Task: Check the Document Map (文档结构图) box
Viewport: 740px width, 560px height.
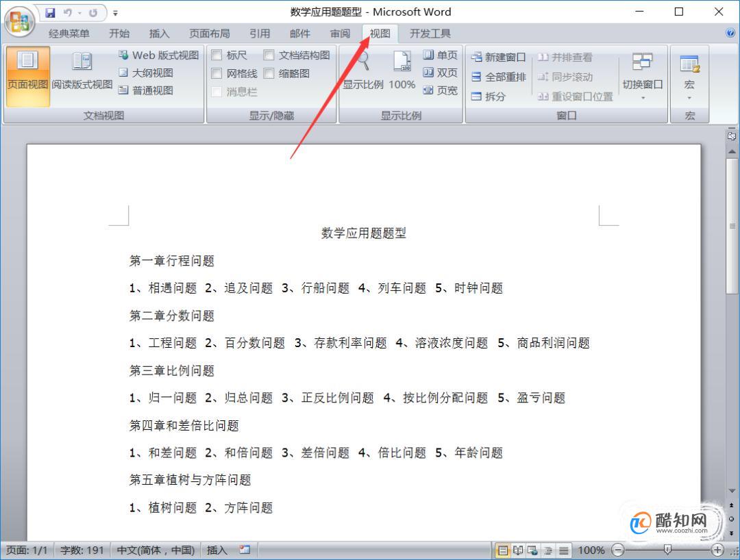Action: click(269, 55)
